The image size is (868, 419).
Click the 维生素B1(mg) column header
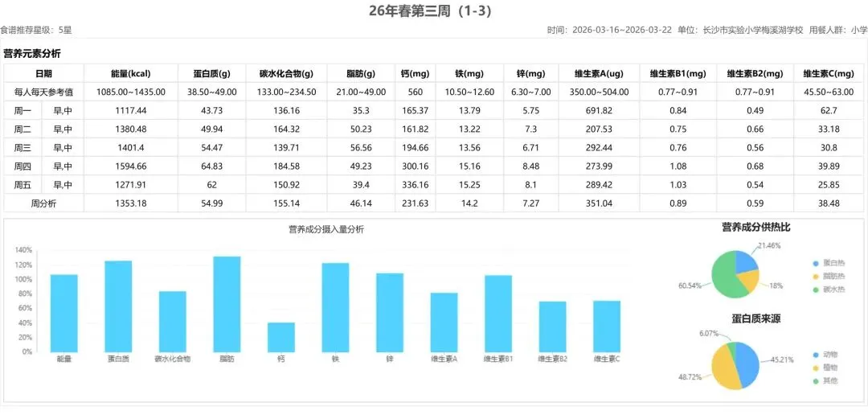pos(678,73)
